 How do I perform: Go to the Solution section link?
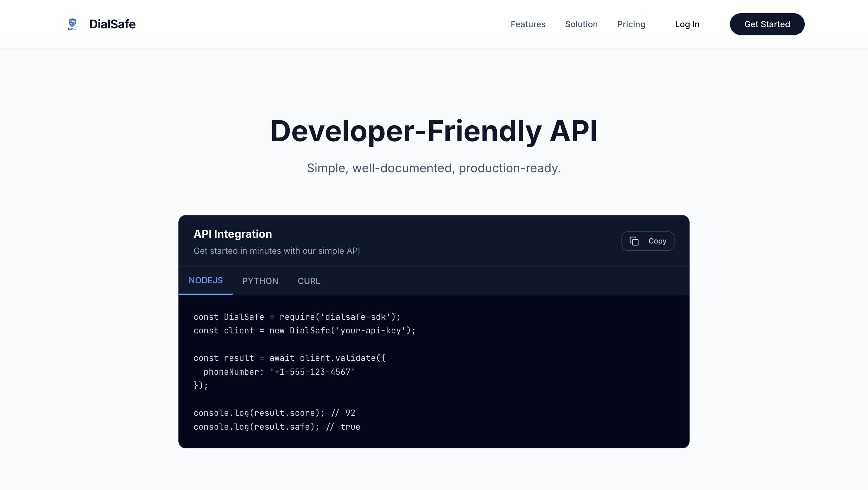[581, 24]
